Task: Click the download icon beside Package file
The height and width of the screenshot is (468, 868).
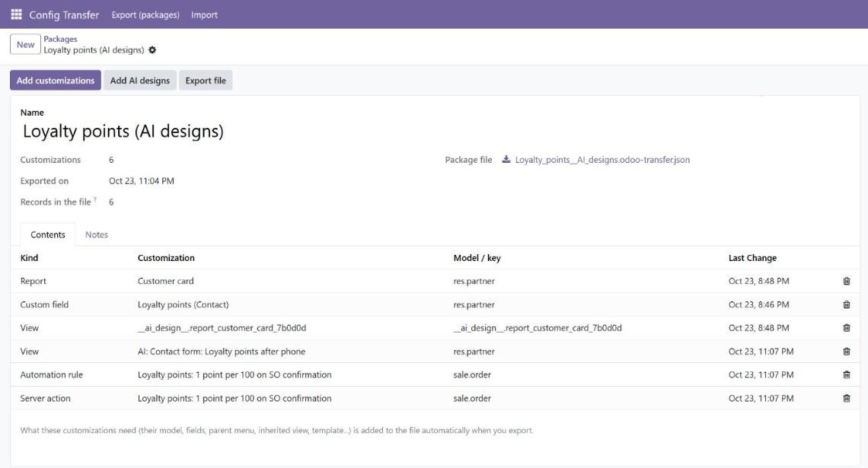Action: click(x=506, y=159)
